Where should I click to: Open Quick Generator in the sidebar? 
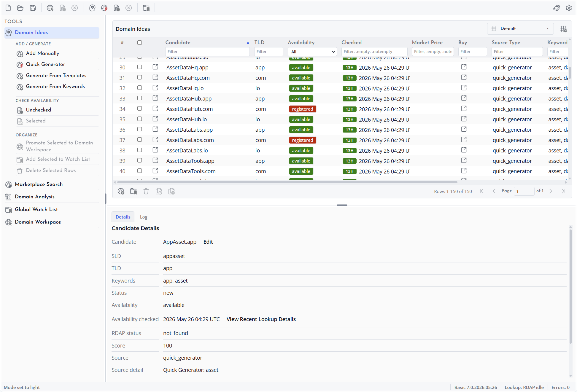[x=45, y=64]
